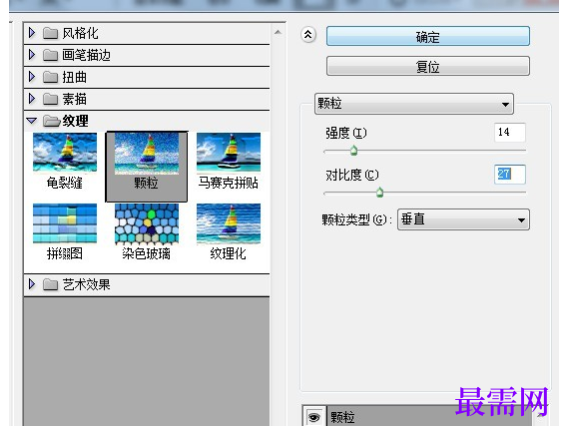The height and width of the screenshot is (433, 567).
Task: Click the 素描 folder icon
Action: pos(50,99)
